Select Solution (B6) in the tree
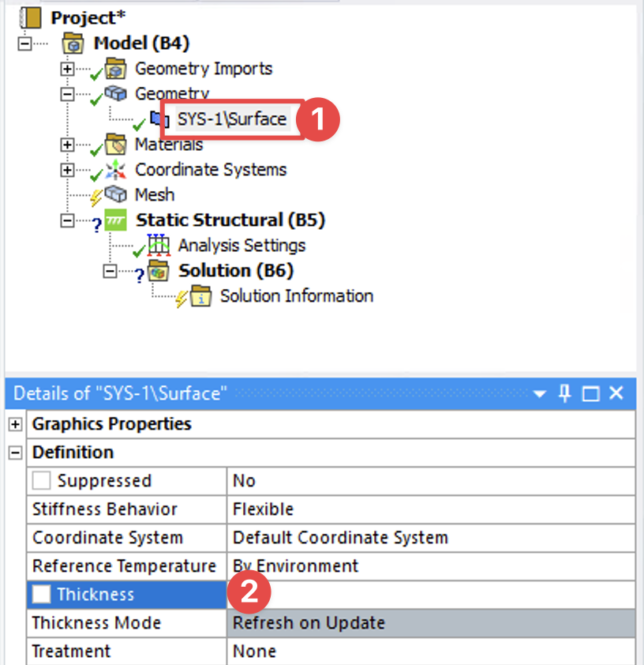Viewport: 644px width, 665px height. click(x=235, y=271)
